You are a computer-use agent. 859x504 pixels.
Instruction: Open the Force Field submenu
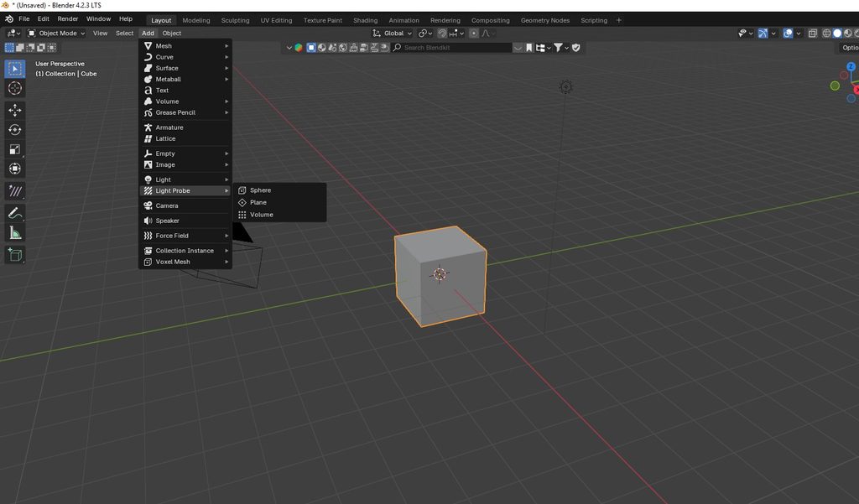coord(185,236)
